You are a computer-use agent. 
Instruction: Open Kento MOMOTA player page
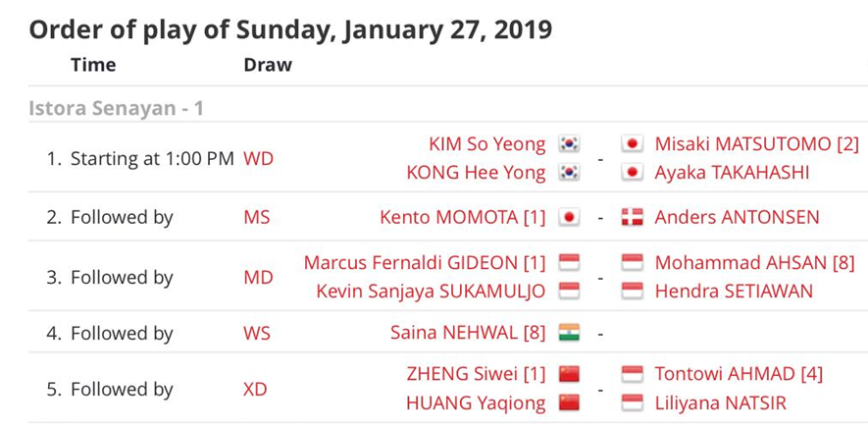tap(462, 218)
